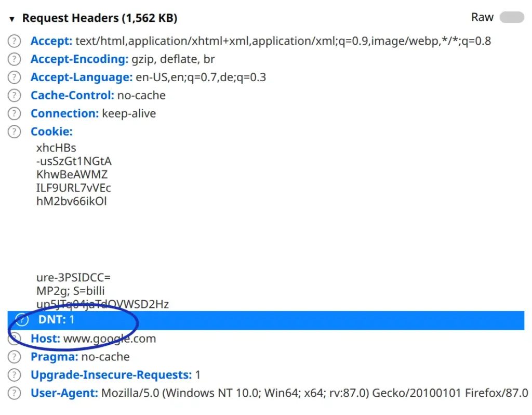
Task: Click the Mozilla/5.0 User-Agent value
Action: [x=314, y=393]
